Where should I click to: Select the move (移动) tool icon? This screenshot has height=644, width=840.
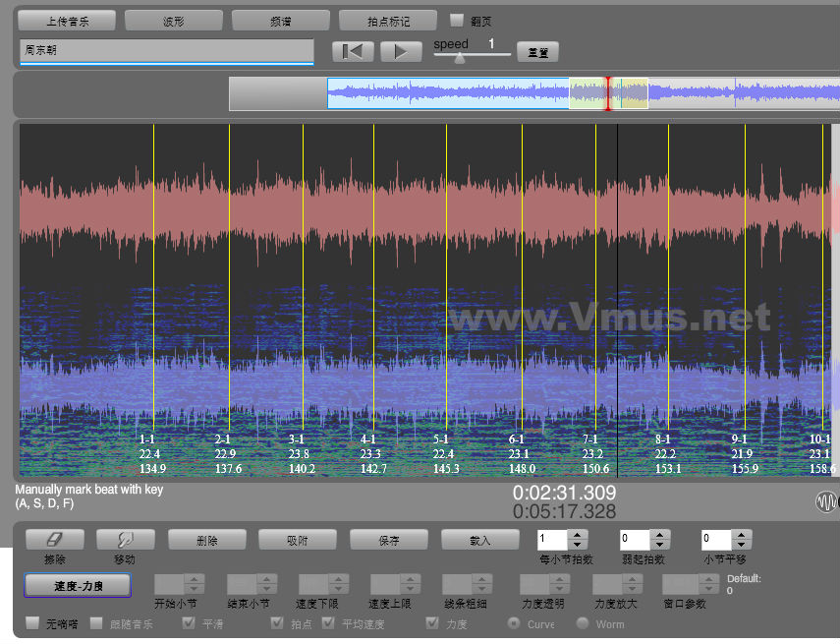pos(125,539)
